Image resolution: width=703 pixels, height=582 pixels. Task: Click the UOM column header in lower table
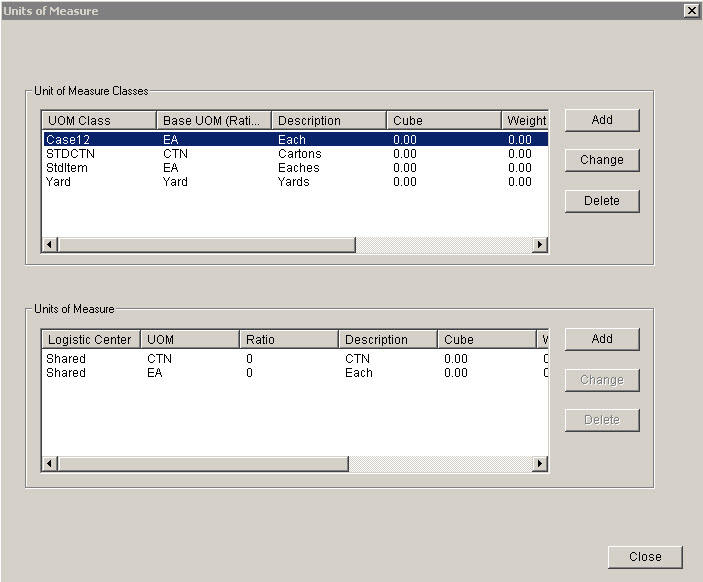pyautogui.click(x=190, y=339)
